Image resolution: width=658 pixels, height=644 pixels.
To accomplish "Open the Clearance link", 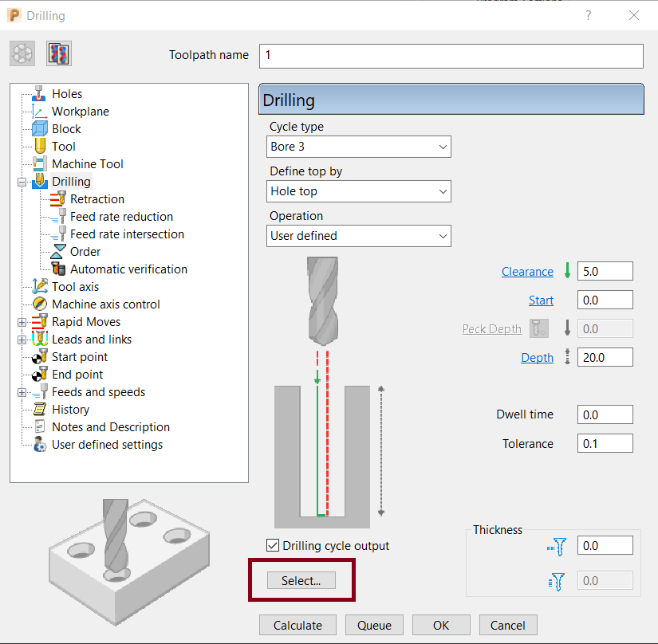I will [527, 271].
